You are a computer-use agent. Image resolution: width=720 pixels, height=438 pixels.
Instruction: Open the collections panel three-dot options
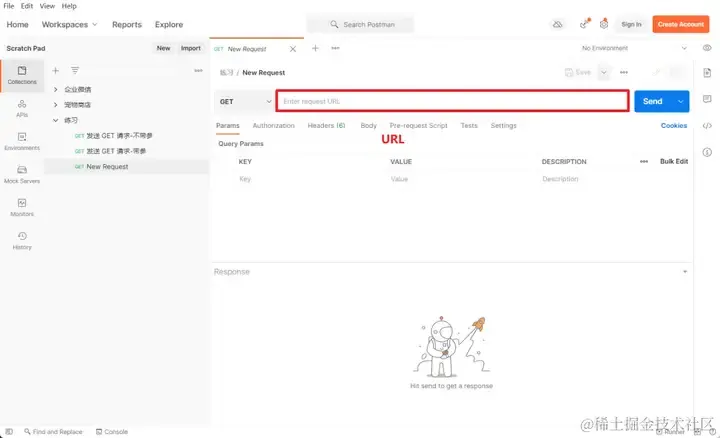pos(198,70)
